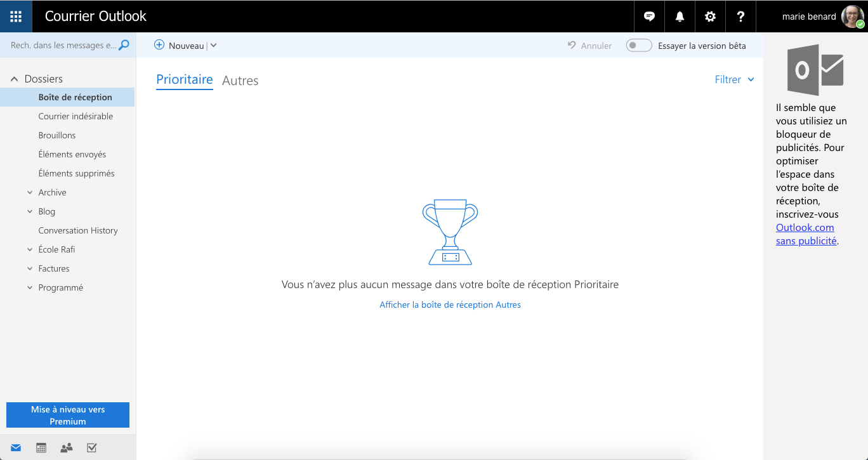Enable the beta version toggle
The height and width of the screenshot is (460, 868).
tap(638, 46)
